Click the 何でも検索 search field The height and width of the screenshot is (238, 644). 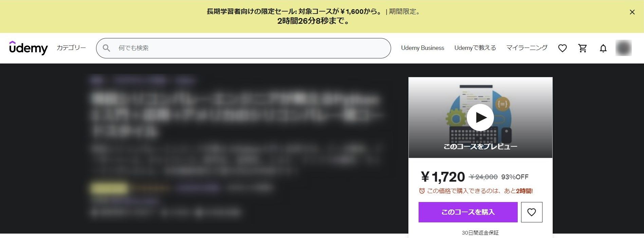click(x=251, y=48)
